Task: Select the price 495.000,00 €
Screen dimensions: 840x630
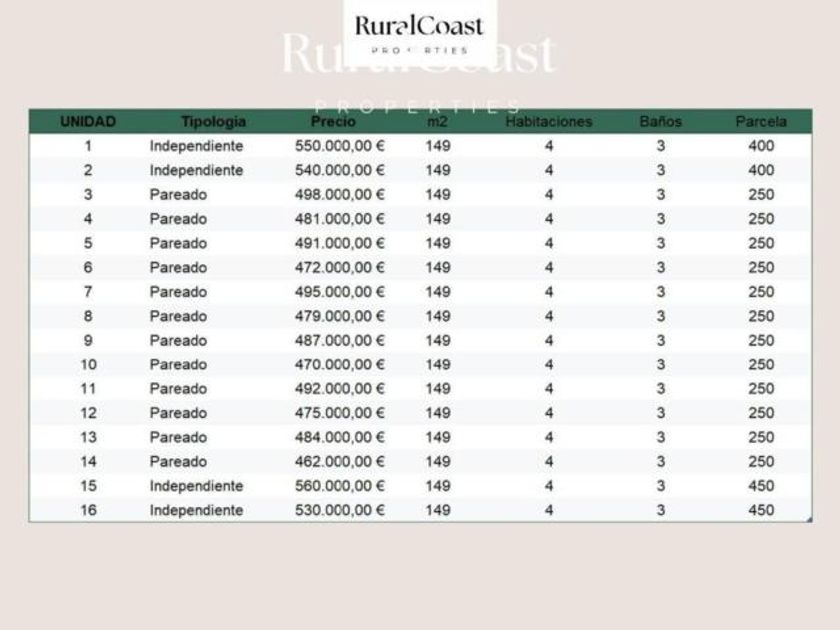Action: [340, 292]
